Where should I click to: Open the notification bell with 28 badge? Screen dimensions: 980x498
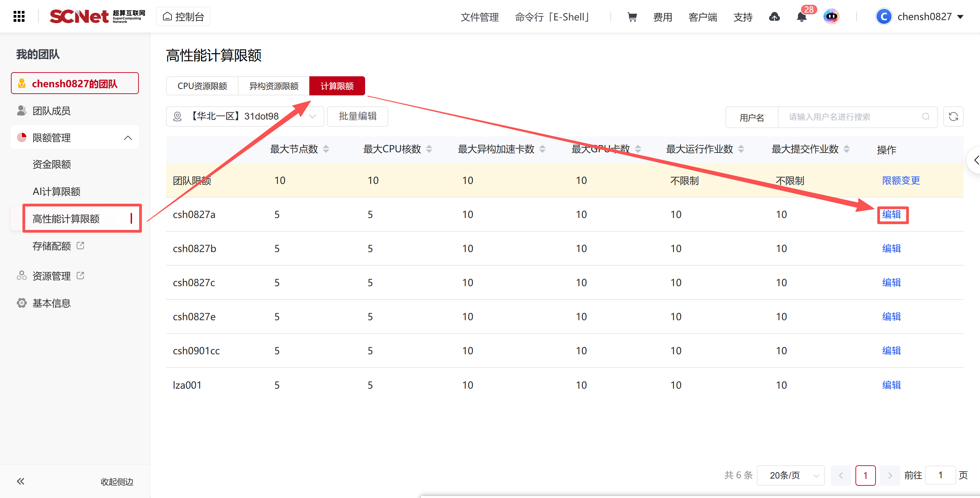click(802, 17)
